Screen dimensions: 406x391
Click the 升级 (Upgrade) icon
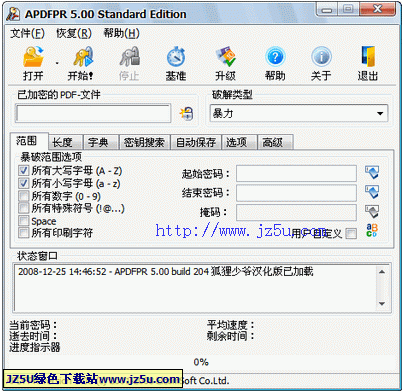(x=226, y=57)
